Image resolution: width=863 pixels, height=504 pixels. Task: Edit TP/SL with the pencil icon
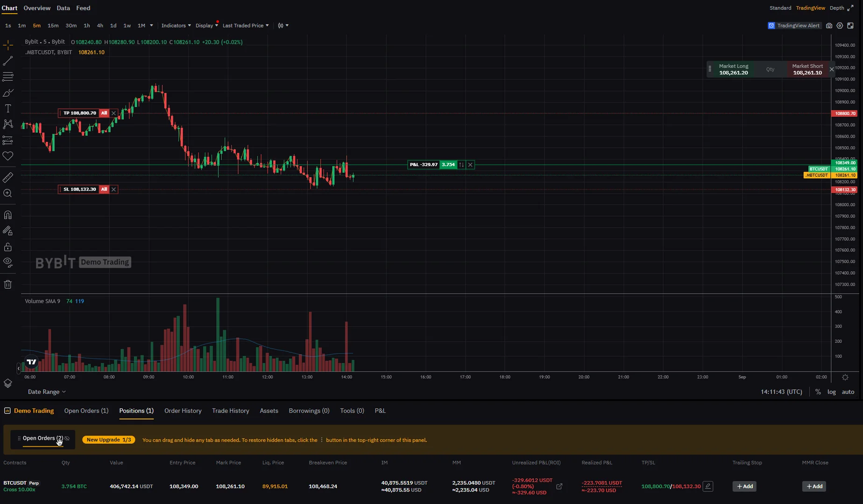click(x=708, y=486)
